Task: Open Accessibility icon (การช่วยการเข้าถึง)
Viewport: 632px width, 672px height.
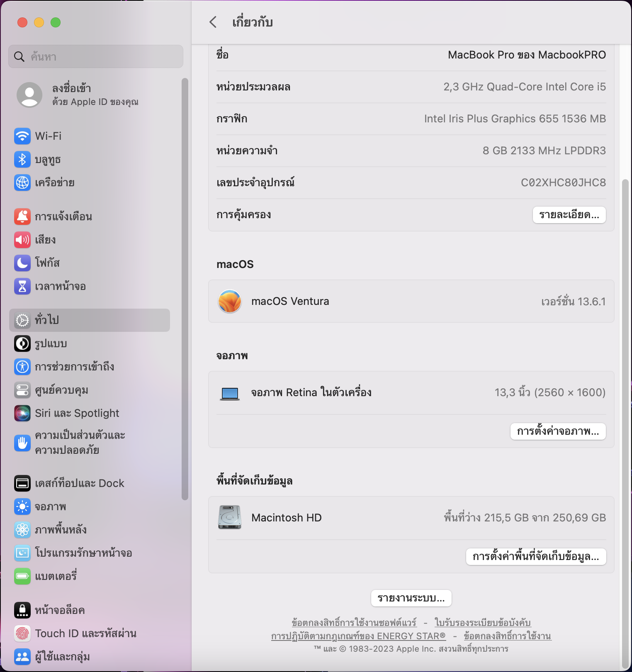Action: tap(22, 367)
